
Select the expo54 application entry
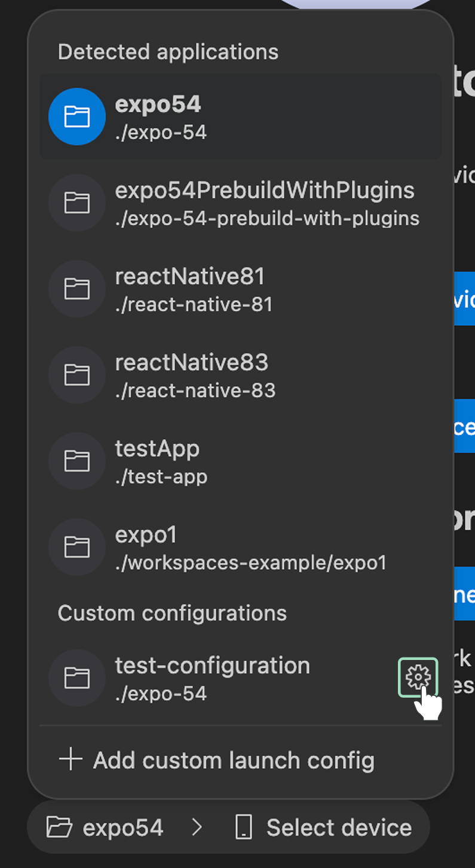tap(158, 105)
